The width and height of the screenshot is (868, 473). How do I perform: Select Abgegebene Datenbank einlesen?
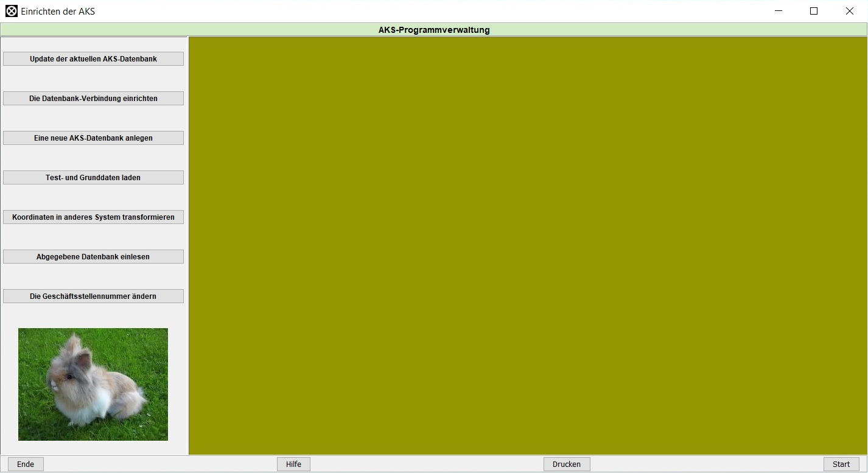(93, 257)
